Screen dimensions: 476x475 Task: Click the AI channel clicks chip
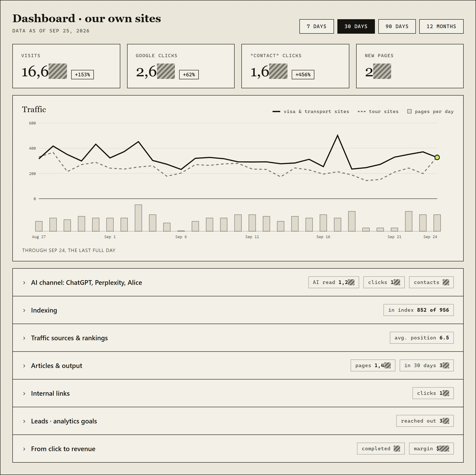click(384, 282)
